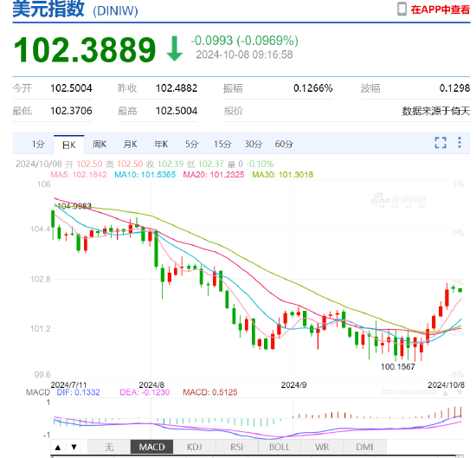
Task: Click the DIF: 0.1332 indicator value
Action: [x=78, y=392]
